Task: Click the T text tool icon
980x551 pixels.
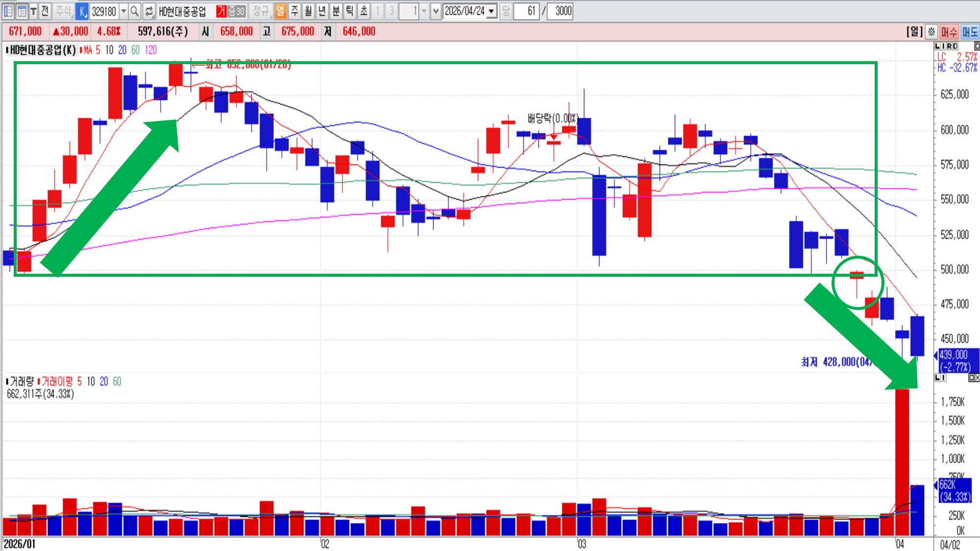Action: tap(33, 11)
